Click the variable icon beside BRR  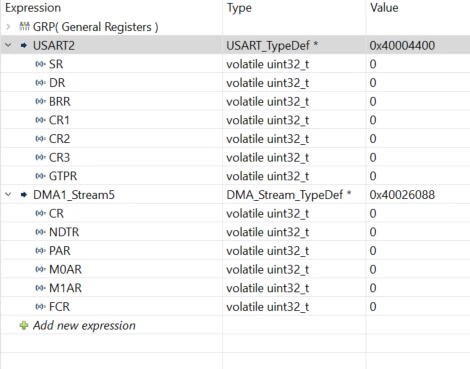point(40,101)
